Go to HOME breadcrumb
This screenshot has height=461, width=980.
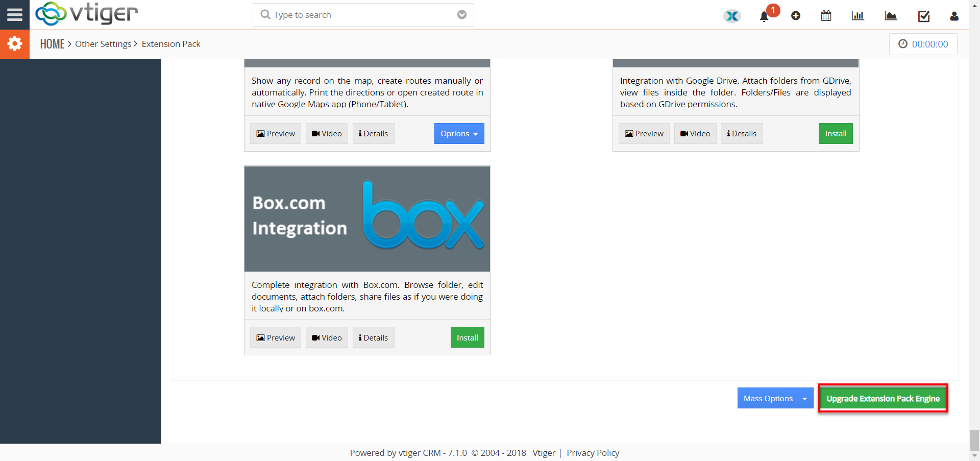click(53, 44)
